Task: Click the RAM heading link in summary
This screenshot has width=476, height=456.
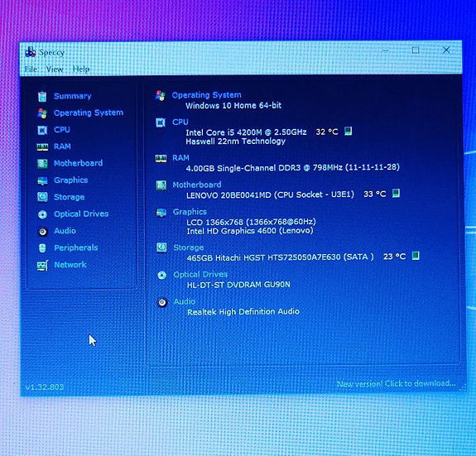Action: click(180, 158)
